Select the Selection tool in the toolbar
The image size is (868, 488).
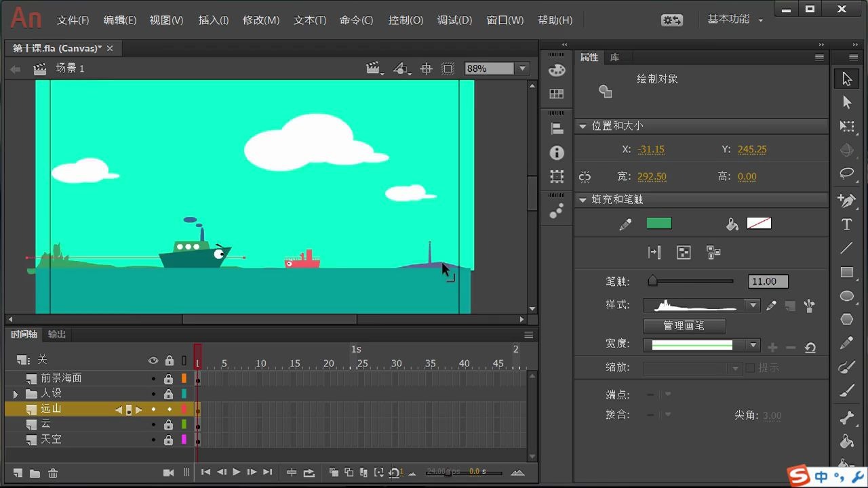click(x=847, y=78)
